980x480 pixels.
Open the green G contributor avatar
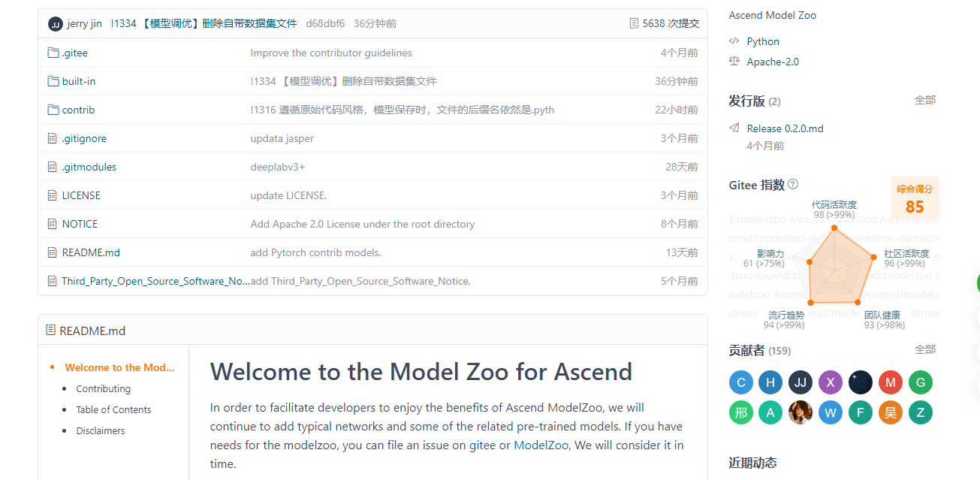921,382
